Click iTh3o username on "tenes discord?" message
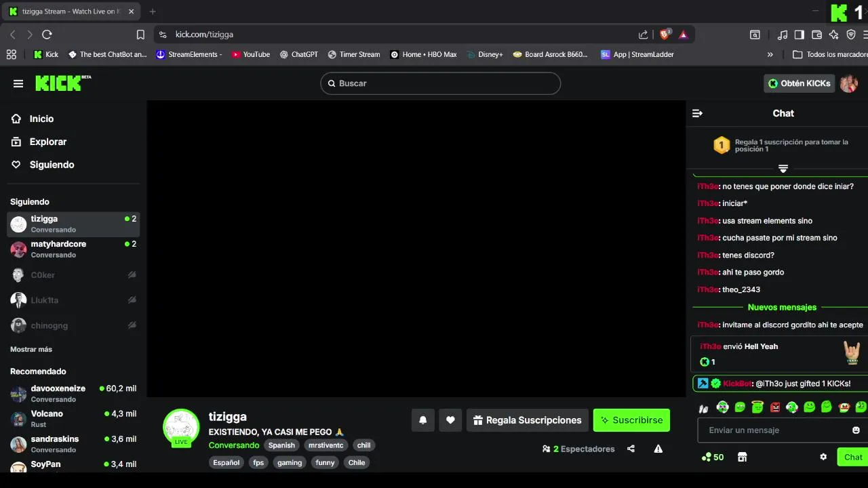The height and width of the screenshot is (488, 868). tap(708, 255)
